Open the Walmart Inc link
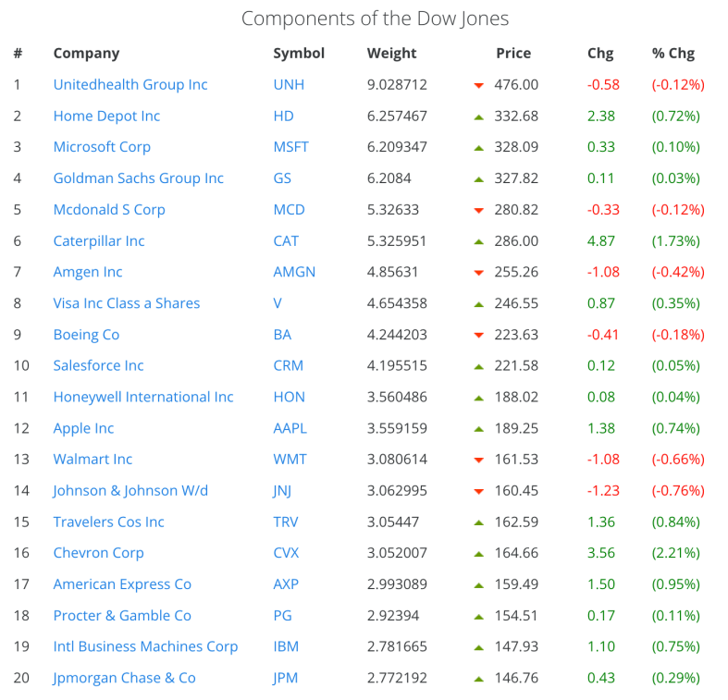 click(93, 459)
